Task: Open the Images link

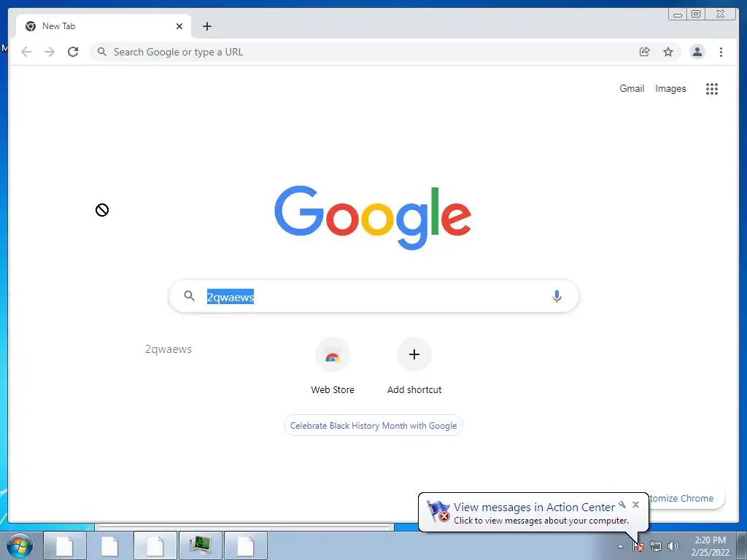Action: pyautogui.click(x=670, y=88)
